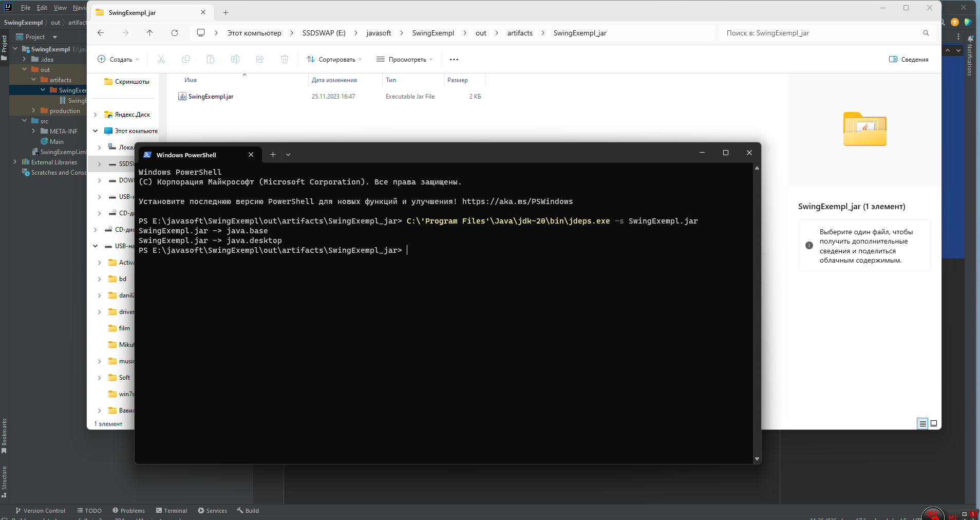The height and width of the screenshot is (520, 980).
Task: Close the Windows PowerShell tab
Action: (251, 155)
